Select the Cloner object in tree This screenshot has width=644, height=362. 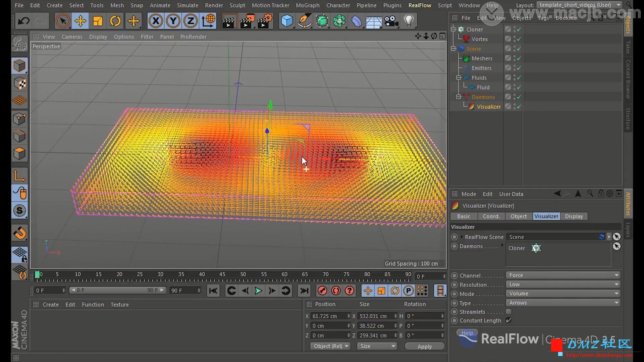point(474,29)
